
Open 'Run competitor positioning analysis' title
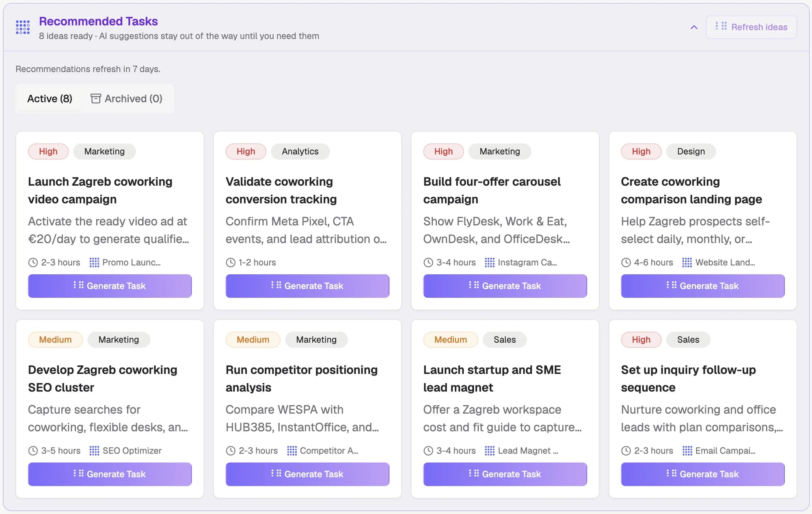pyautogui.click(x=302, y=379)
